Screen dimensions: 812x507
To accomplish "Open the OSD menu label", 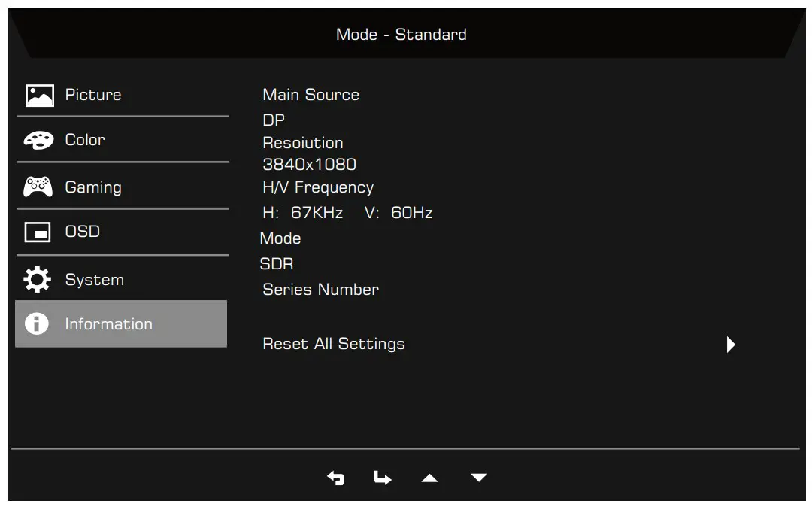I will [83, 232].
